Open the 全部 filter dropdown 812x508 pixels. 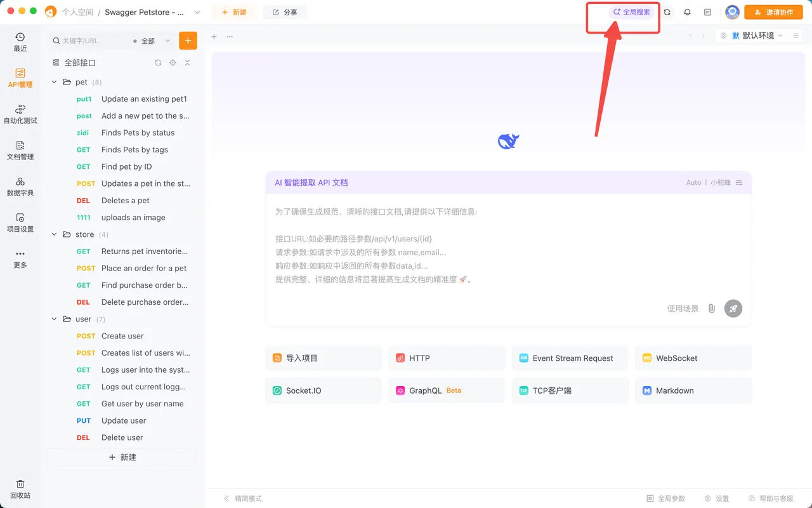tap(152, 41)
